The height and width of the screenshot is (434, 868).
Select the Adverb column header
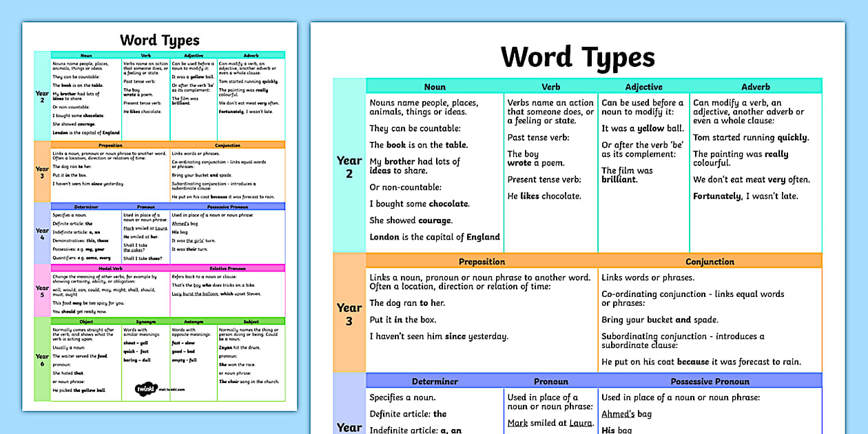[x=756, y=87]
